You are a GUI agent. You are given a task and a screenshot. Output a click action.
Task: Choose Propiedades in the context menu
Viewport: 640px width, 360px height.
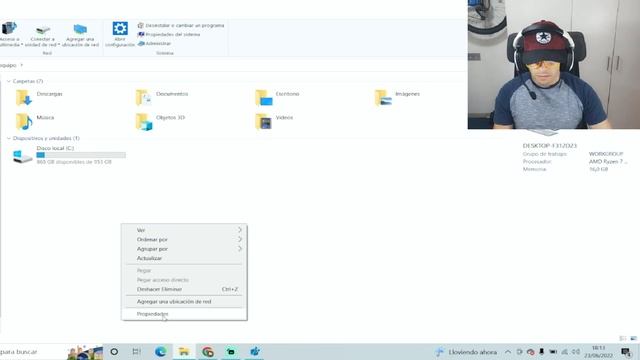click(184, 314)
